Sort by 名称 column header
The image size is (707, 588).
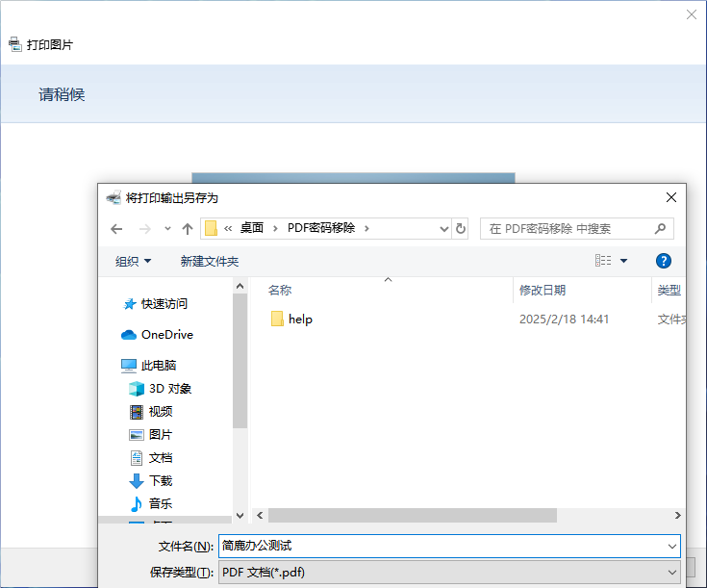(280, 291)
